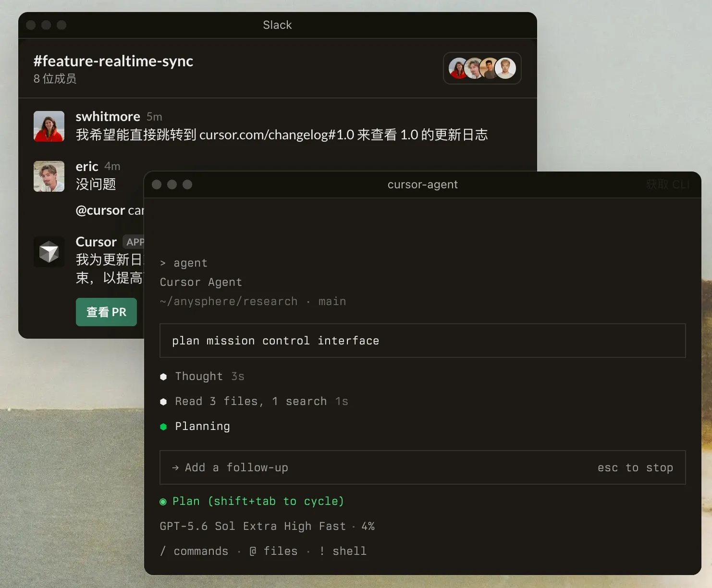712x588 pixels.
Task: Open the channel members avatar group
Action: point(482,68)
